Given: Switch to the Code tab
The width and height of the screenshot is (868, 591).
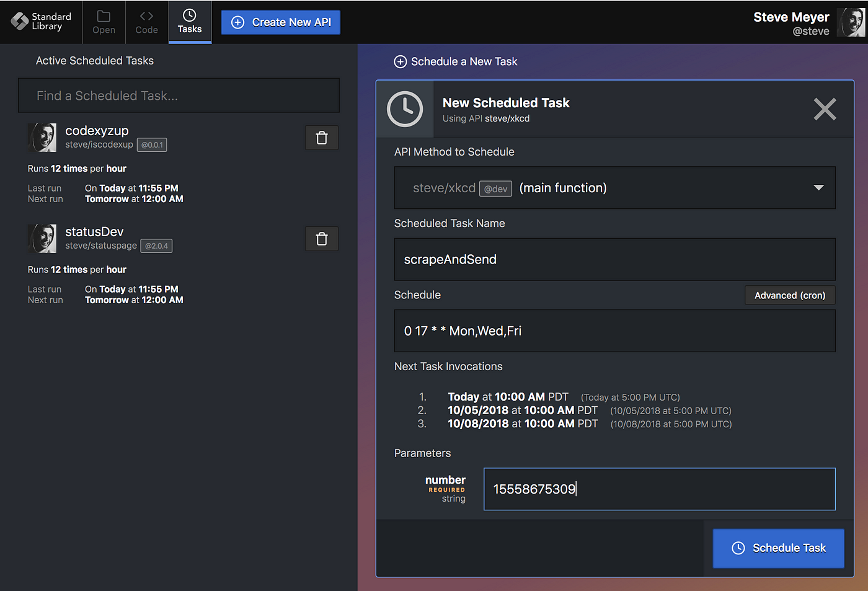Looking at the screenshot, I should (146, 22).
